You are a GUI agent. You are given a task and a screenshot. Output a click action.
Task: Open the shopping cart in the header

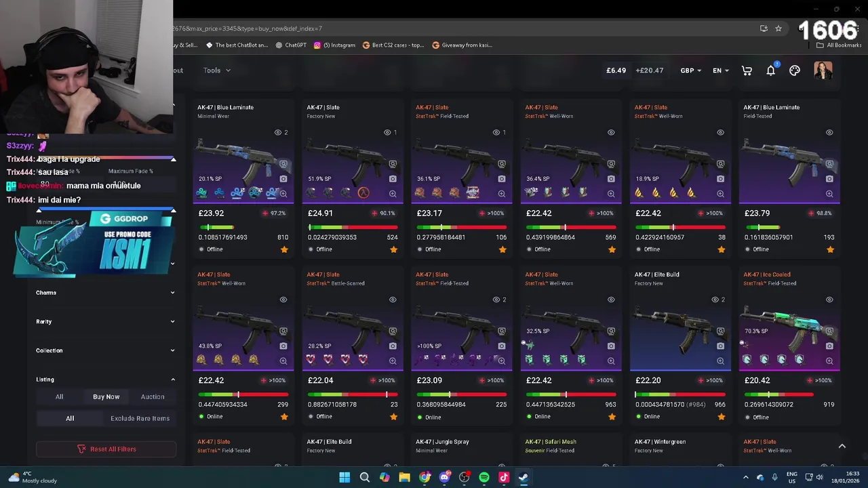[747, 70]
